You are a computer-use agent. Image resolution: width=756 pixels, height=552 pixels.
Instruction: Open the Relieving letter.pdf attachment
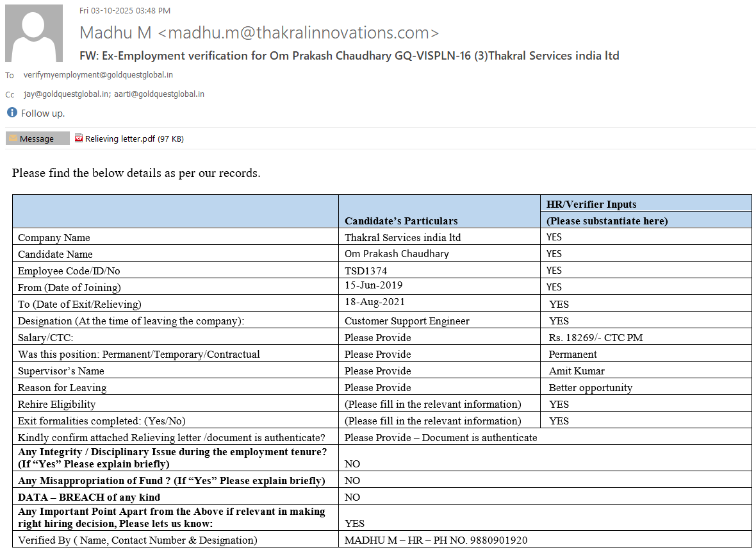129,138
